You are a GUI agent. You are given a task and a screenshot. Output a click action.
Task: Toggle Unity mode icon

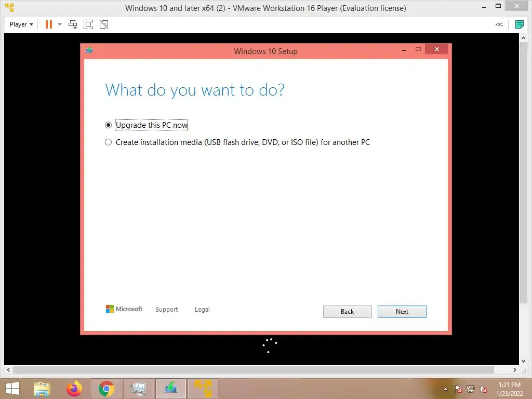coord(104,24)
